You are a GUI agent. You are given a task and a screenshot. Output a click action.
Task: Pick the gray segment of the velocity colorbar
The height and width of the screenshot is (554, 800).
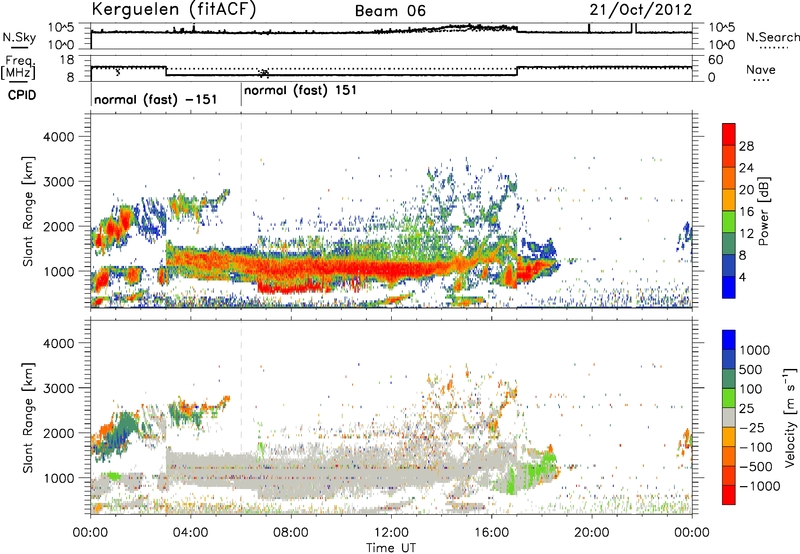click(729, 417)
